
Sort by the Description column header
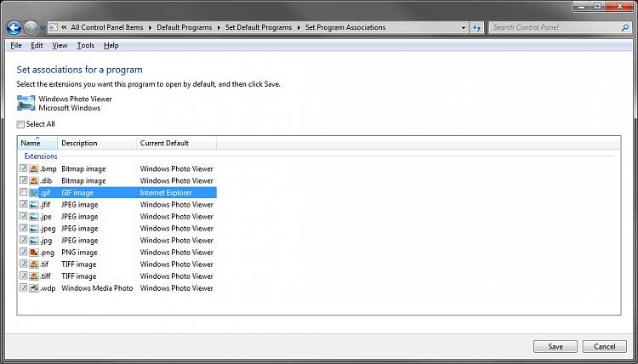point(97,143)
